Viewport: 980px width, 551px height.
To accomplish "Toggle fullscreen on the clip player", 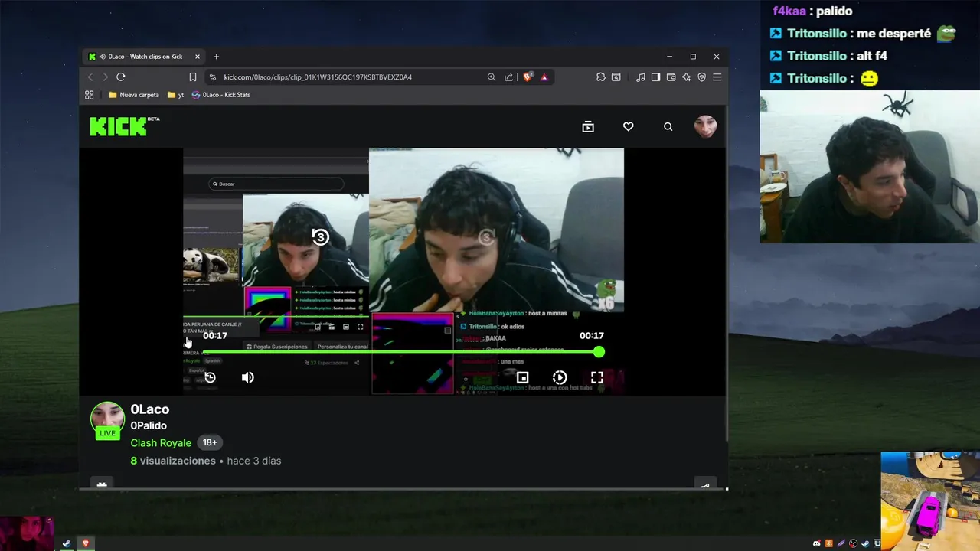I will point(597,377).
